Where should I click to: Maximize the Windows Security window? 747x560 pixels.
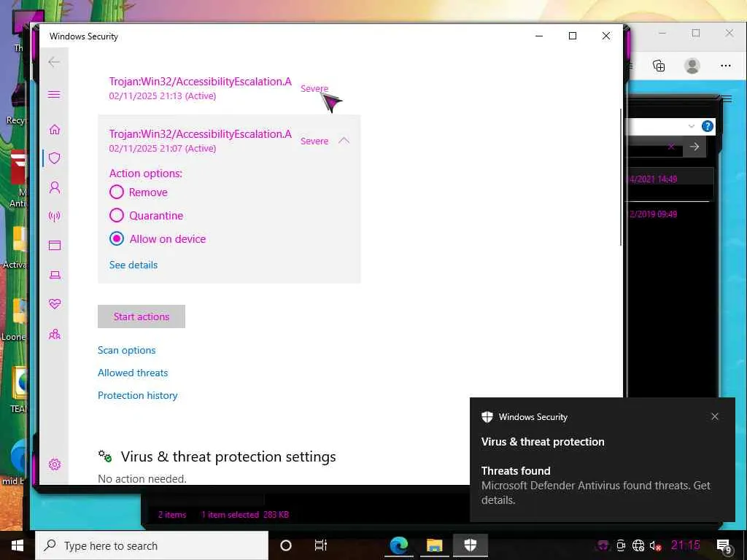pos(573,36)
